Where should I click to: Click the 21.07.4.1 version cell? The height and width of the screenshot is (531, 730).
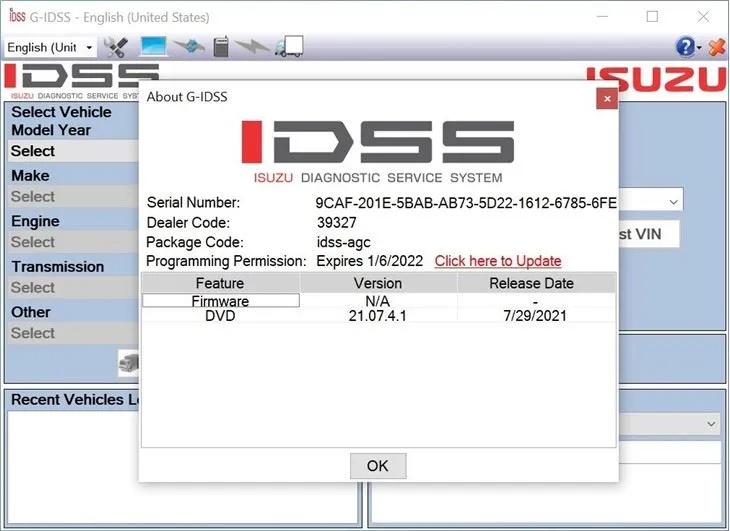point(378,316)
